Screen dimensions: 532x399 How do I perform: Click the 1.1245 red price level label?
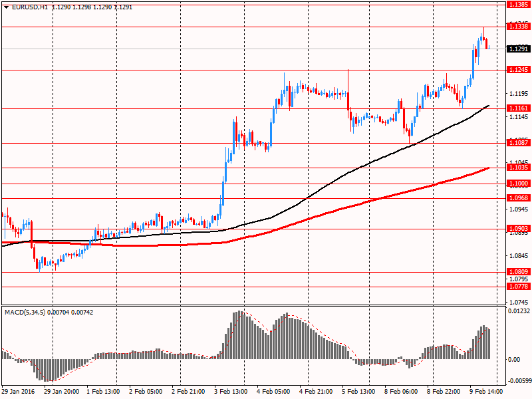[519, 70]
